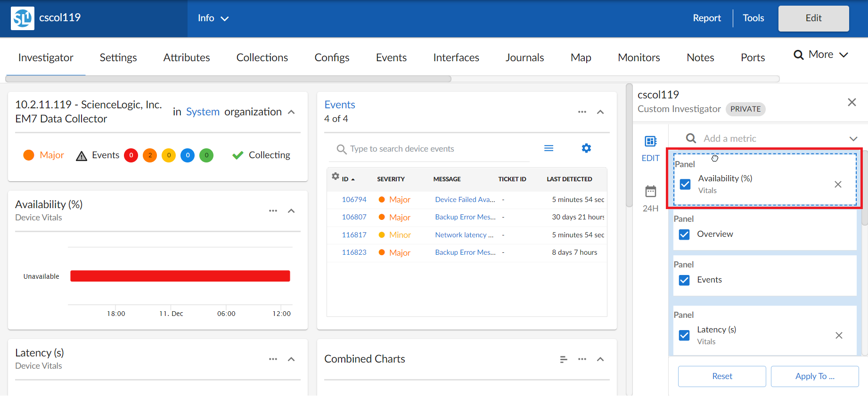The image size is (868, 396).
Task: Open the 24H calendar time range icon
Action: [x=650, y=192]
